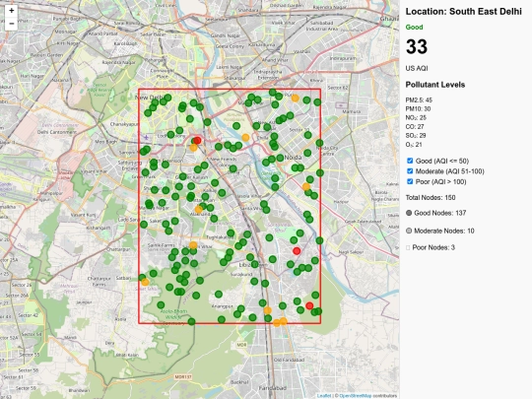Click the Moderate Nodes: 10 text
The height and width of the screenshot is (399, 532).
pyautogui.click(x=444, y=231)
